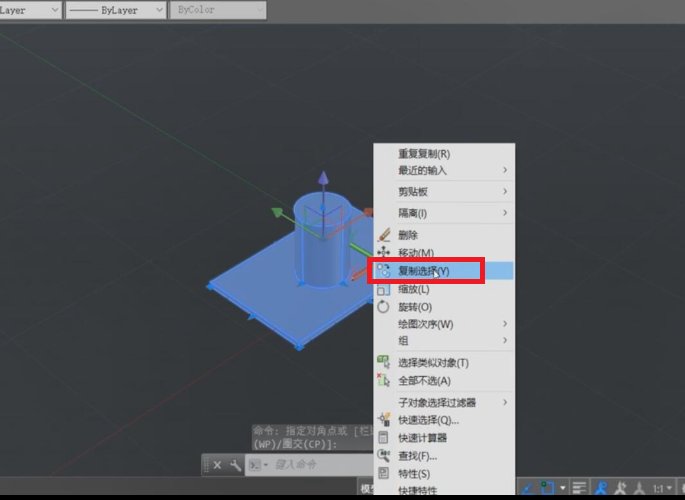
Task: Toggle lineweight display status bar icon
Action: coord(579,488)
